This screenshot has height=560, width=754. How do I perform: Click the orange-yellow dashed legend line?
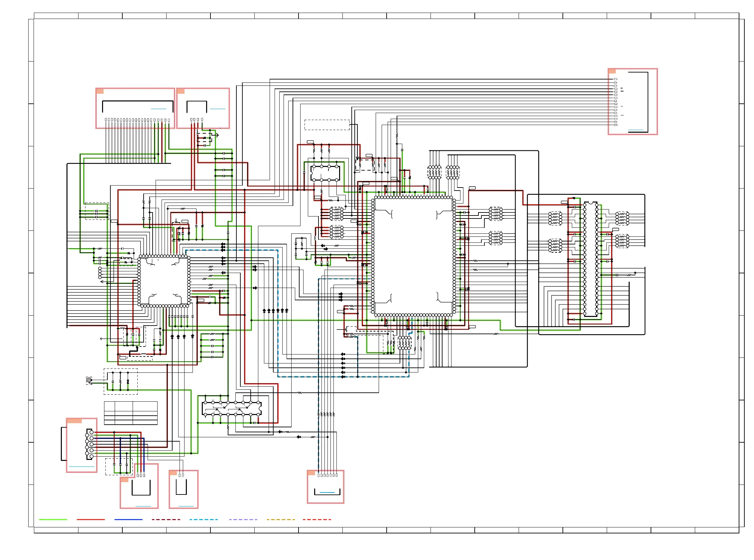click(281, 519)
